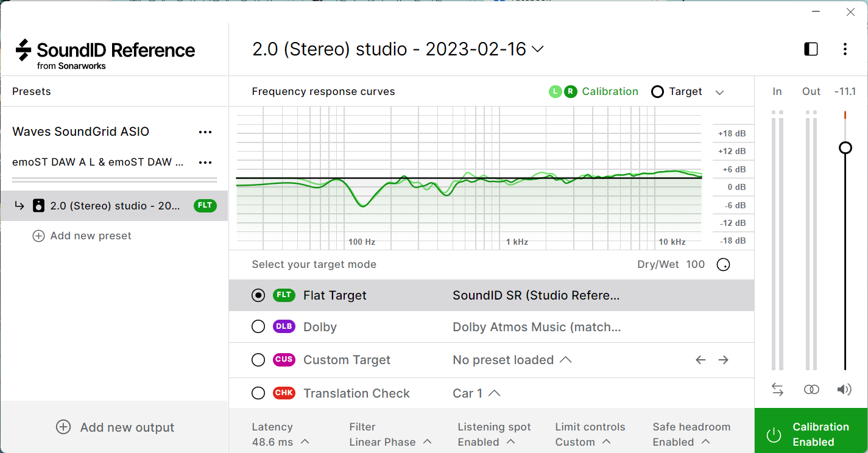The image size is (868, 453).
Task: Mute output with the speaker icon
Action: (x=844, y=390)
